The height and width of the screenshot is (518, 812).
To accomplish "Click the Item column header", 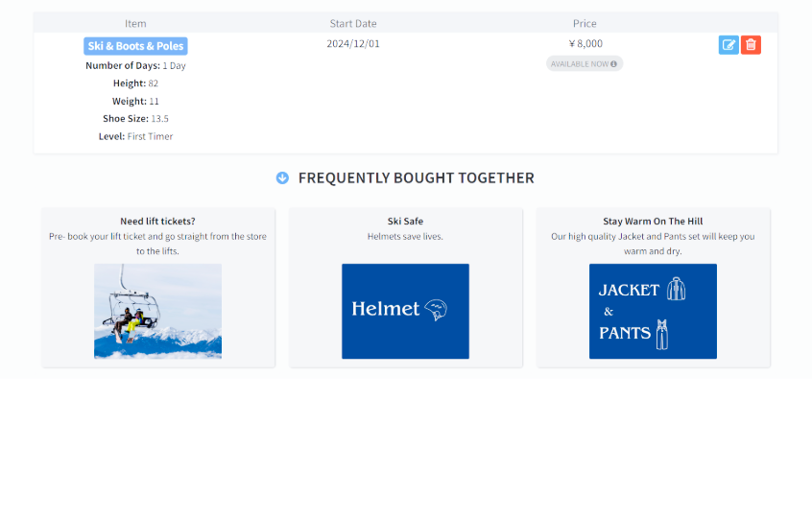I will (135, 23).
